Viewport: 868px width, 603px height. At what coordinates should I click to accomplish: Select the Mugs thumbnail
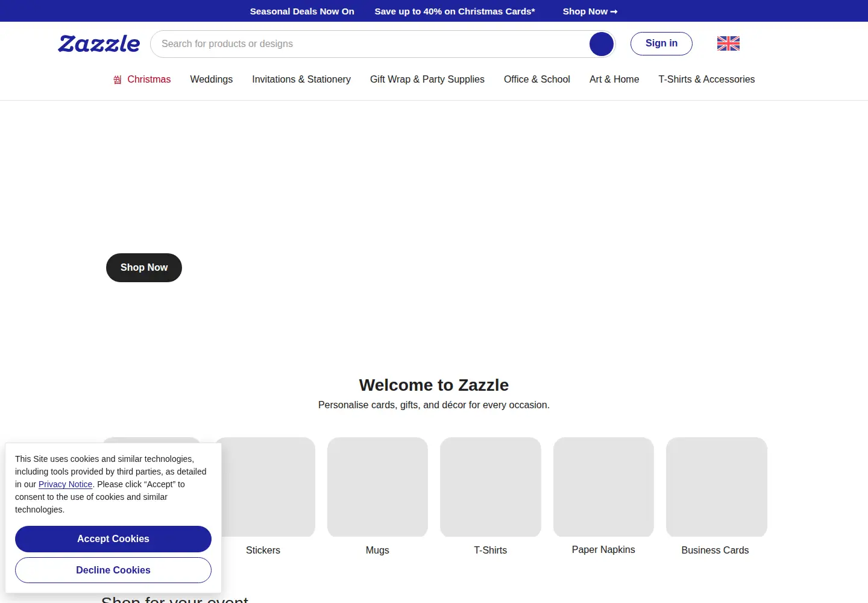tap(377, 487)
